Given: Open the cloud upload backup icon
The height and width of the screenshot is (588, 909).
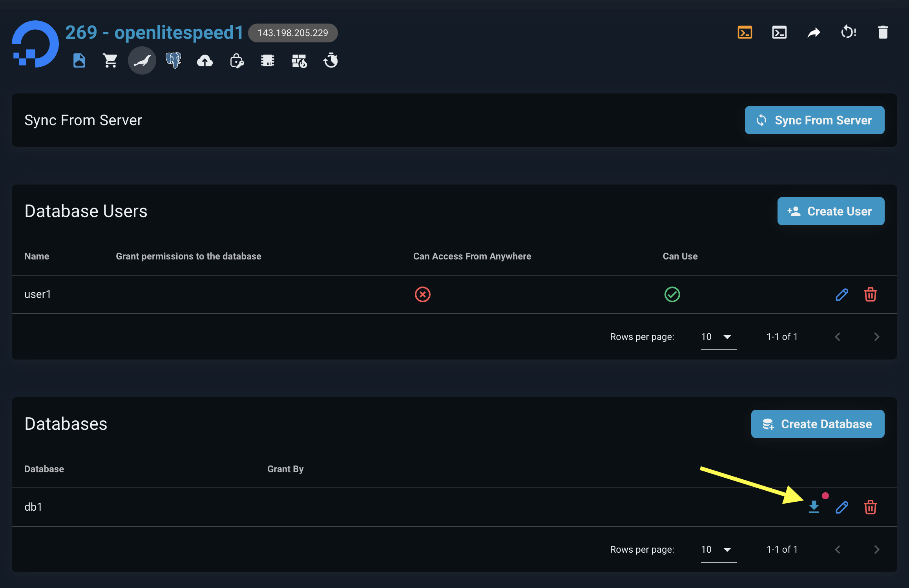Looking at the screenshot, I should click(205, 61).
